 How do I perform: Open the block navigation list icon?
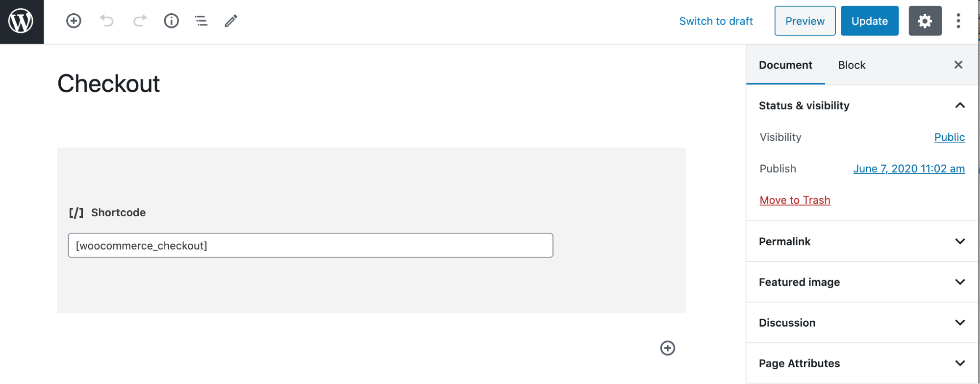point(201,21)
